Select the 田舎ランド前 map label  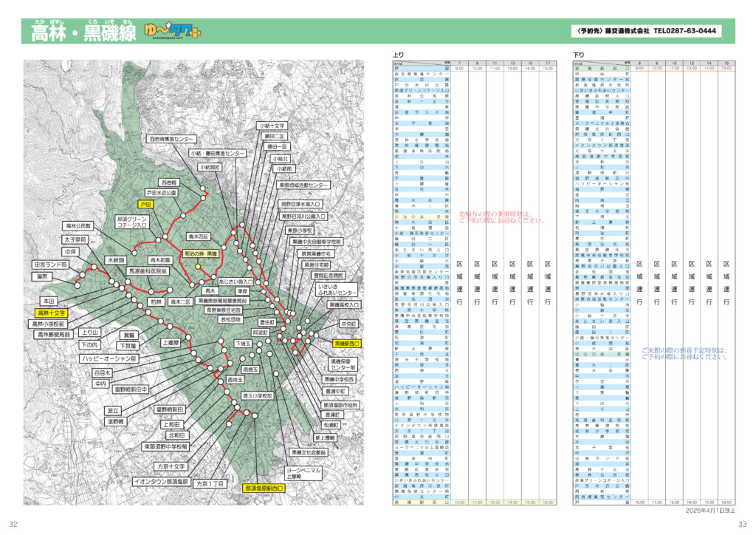(x=50, y=264)
